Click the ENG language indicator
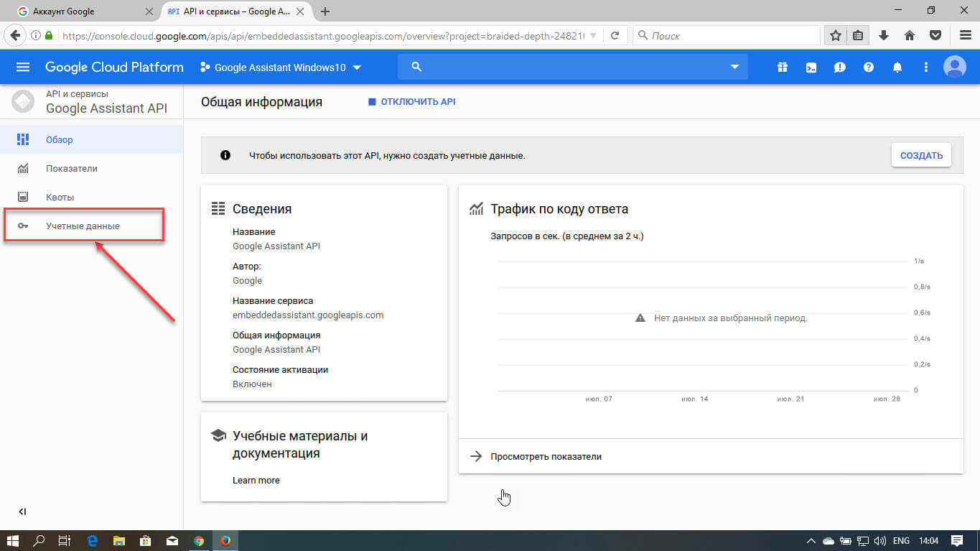 [x=902, y=540]
